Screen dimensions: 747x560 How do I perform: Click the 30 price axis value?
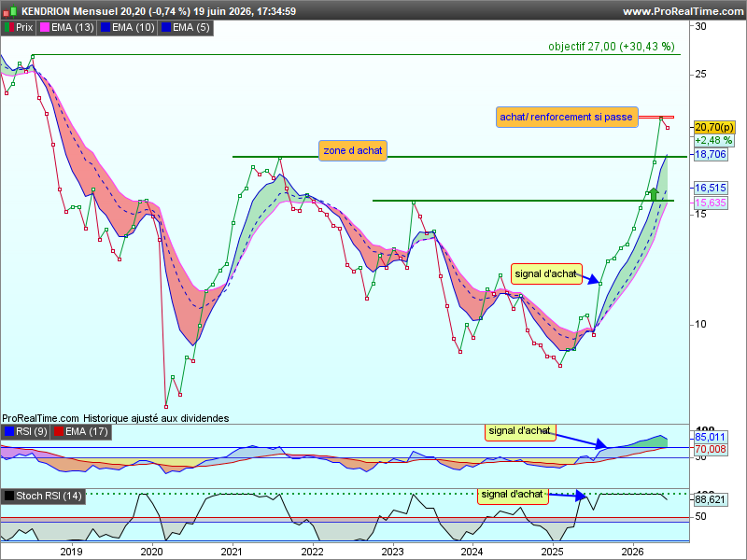701,27
